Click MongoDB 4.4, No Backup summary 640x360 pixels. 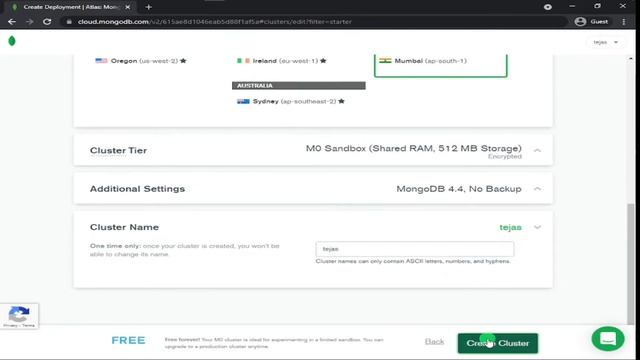459,189
